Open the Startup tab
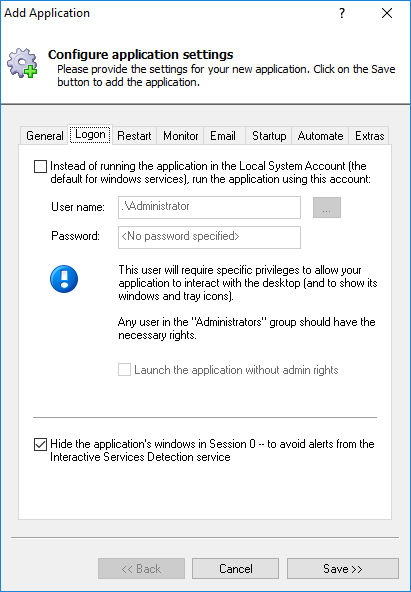The width and height of the screenshot is (411, 592). pyautogui.click(x=269, y=136)
